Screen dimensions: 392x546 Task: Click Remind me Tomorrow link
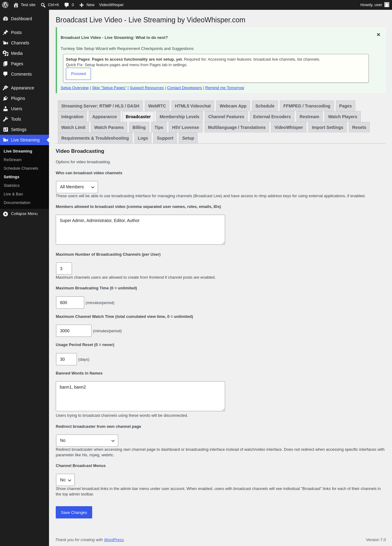coord(225,88)
